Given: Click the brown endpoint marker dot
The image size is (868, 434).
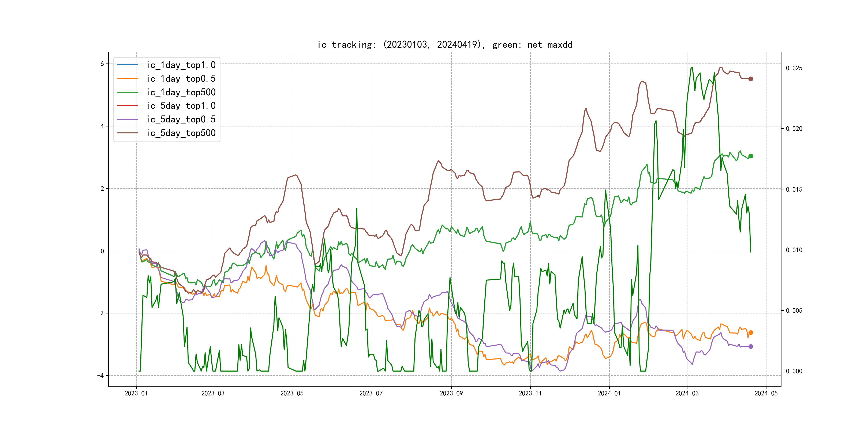Looking at the screenshot, I should click(751, 79).
